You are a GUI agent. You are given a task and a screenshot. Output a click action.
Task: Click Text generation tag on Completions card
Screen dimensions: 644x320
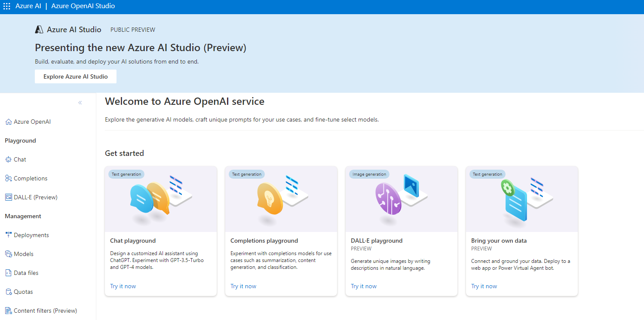247,174
